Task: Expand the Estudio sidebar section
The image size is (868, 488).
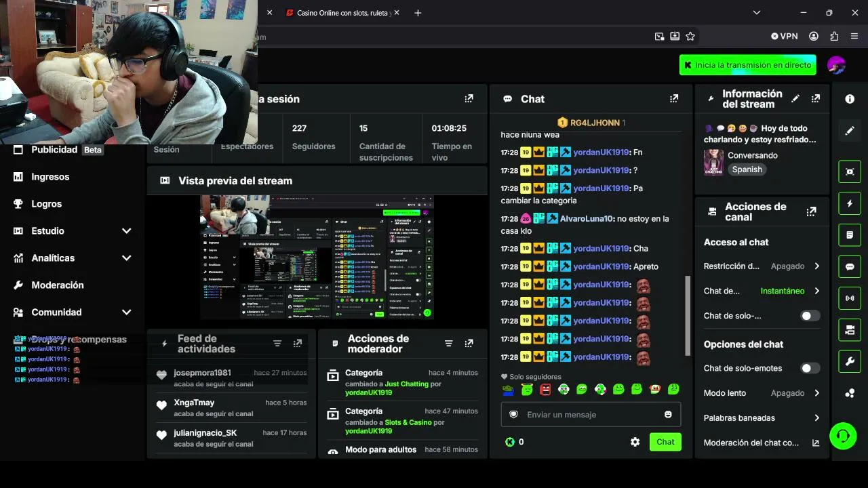Action: (x=126, y=231)
